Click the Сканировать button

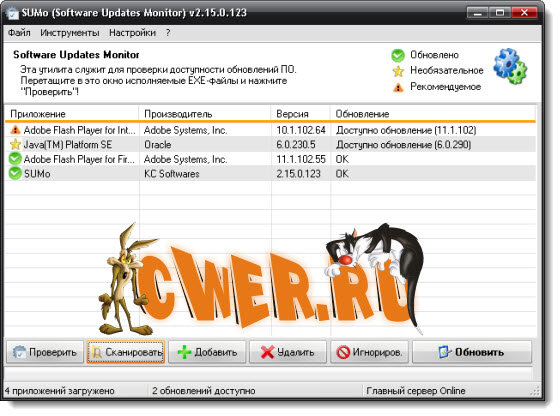click(126, 352)
